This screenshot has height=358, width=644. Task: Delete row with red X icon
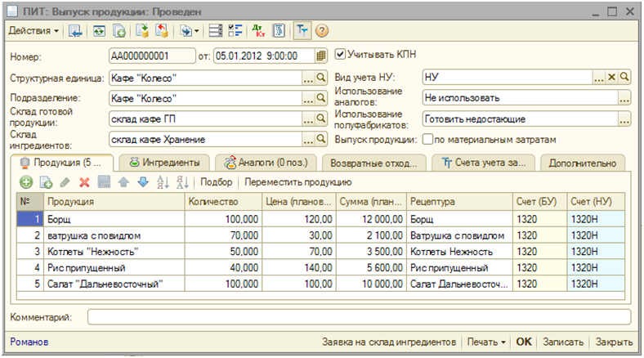point(84,182)
